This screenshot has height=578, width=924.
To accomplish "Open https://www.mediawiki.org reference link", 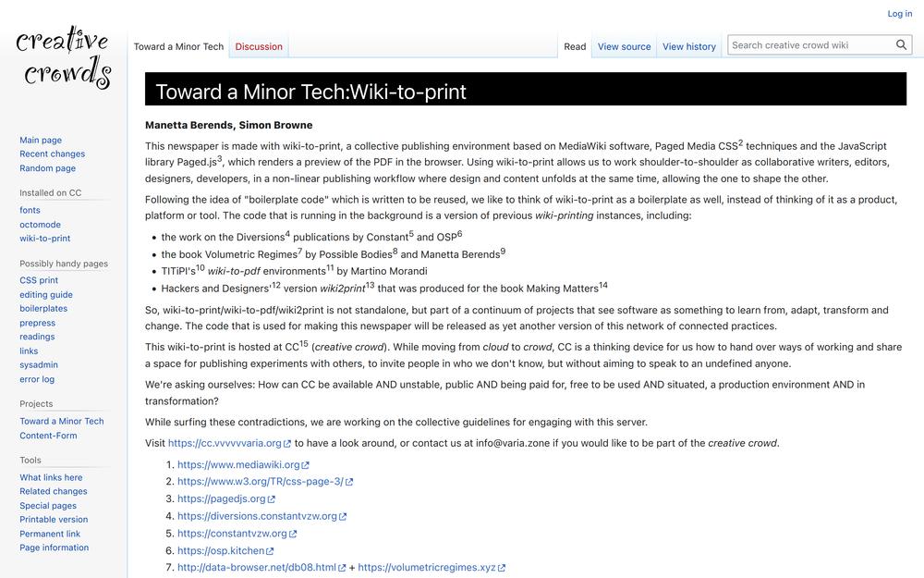I will pyautogui.click(x=238, y=465).
